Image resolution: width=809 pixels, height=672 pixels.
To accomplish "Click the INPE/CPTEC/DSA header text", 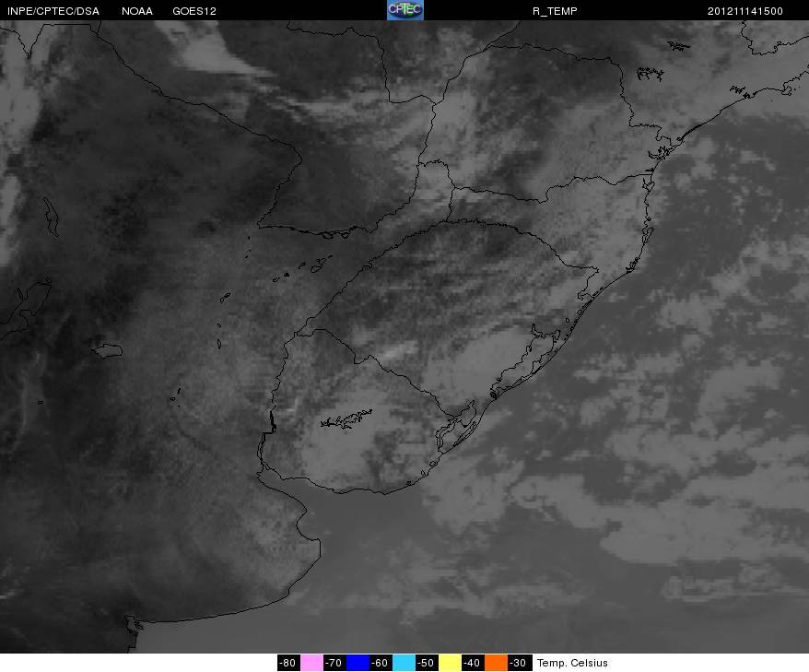I will click(x=53, y=11).
